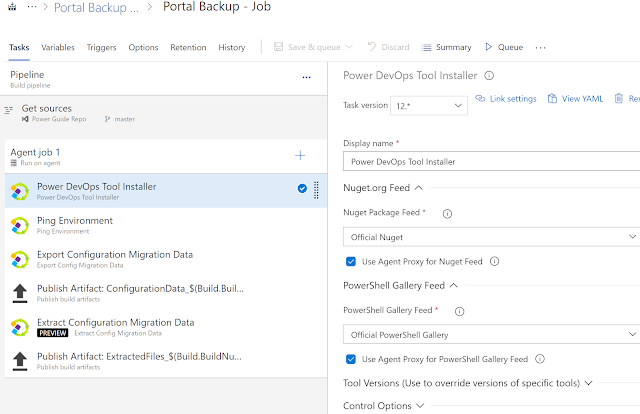Viewport: 640px width, 414px height.
Task: Click the Link settings link
Action: pos(507,99)
